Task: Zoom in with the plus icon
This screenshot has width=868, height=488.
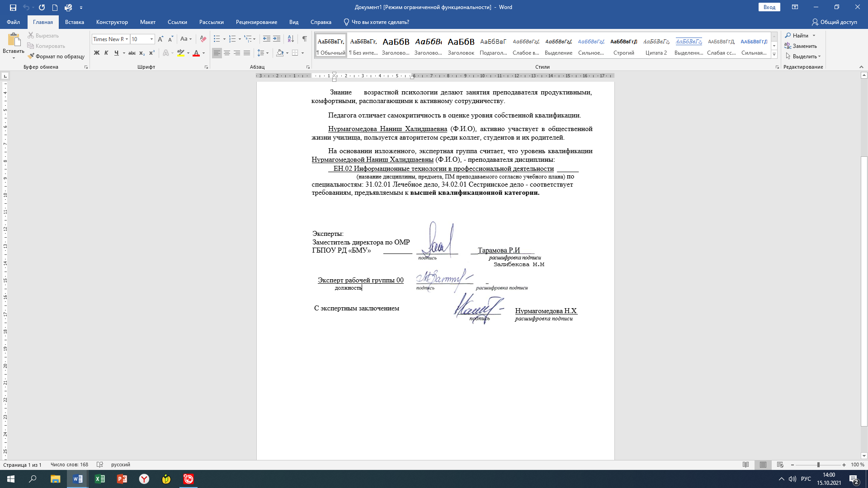Action: (x=844, y=465)
